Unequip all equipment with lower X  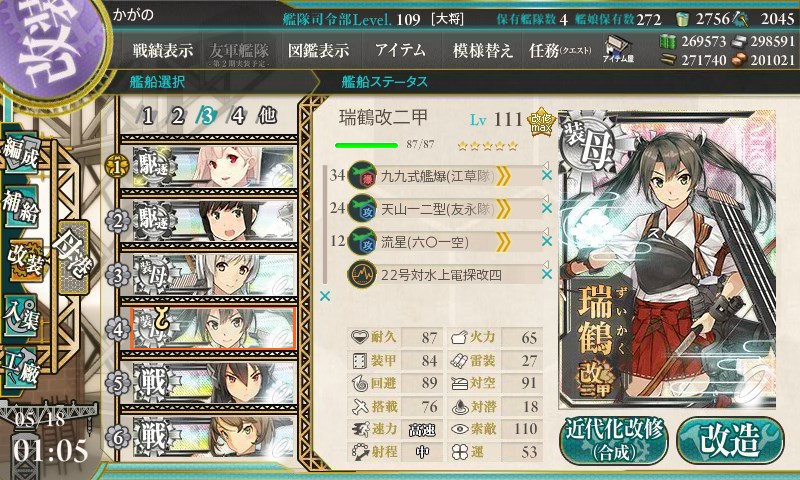coord(324,296)
